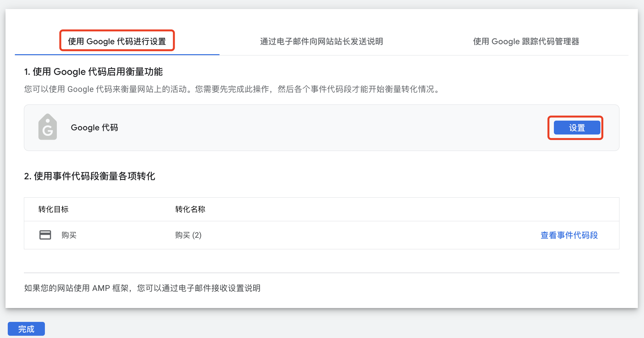
Task: Click heading 使用事件代码段衡量各项转化
Action: (90, 176)
